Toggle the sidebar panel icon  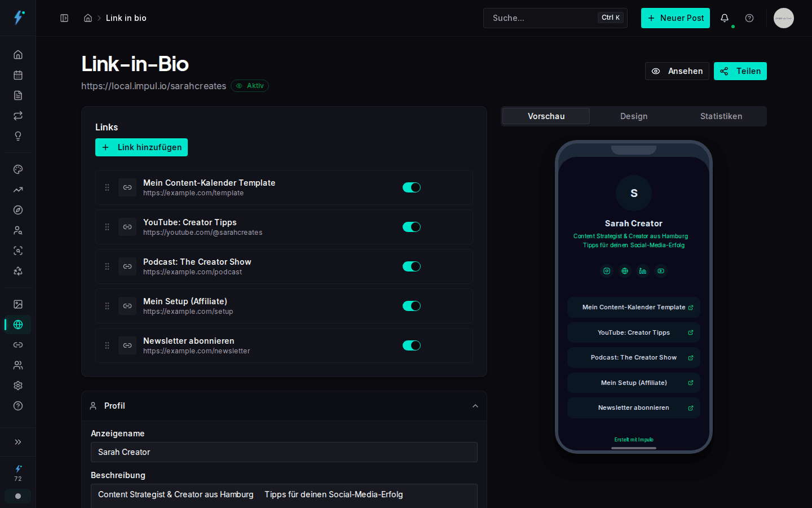click(64, 18)
